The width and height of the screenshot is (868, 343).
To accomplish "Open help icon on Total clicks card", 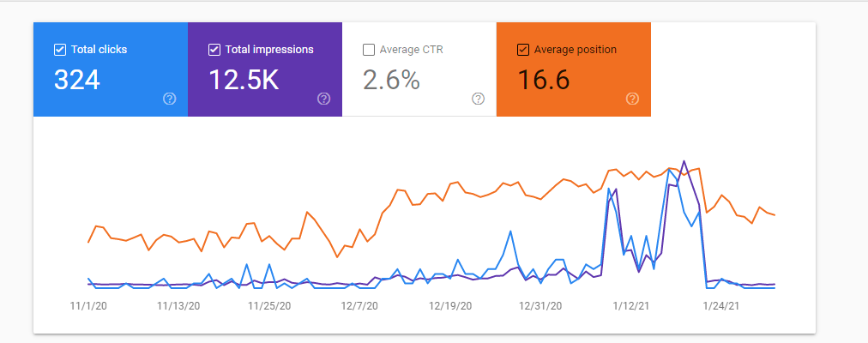I will click(170, 99).
